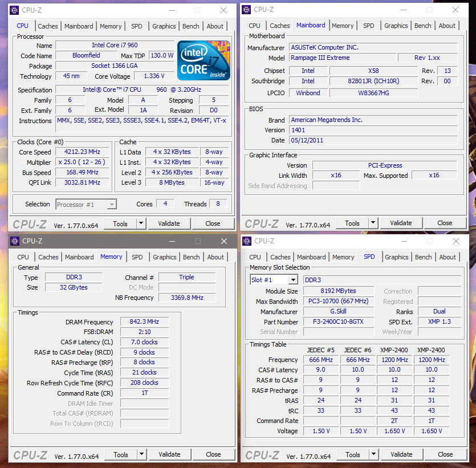Click the Close button in the CPU window

coord(213,223)
